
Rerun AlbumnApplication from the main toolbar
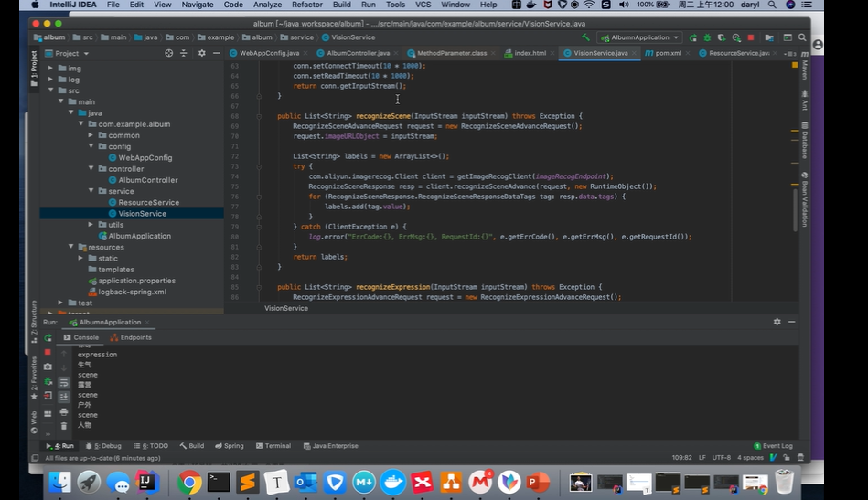pos(692,37)
